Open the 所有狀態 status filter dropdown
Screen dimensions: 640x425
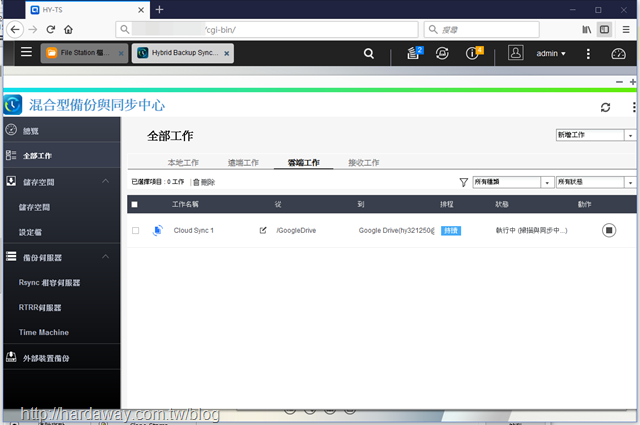coord(596,182)
